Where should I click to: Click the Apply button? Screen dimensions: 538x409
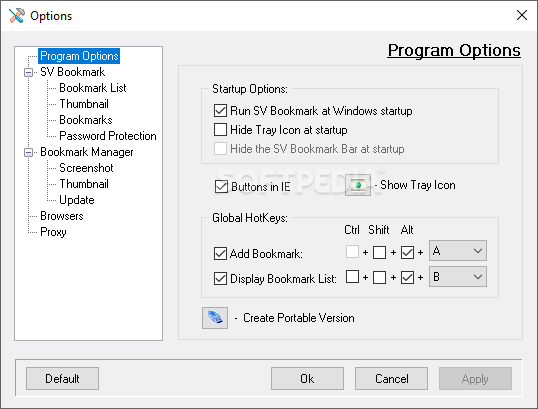(x=475, y=378)
